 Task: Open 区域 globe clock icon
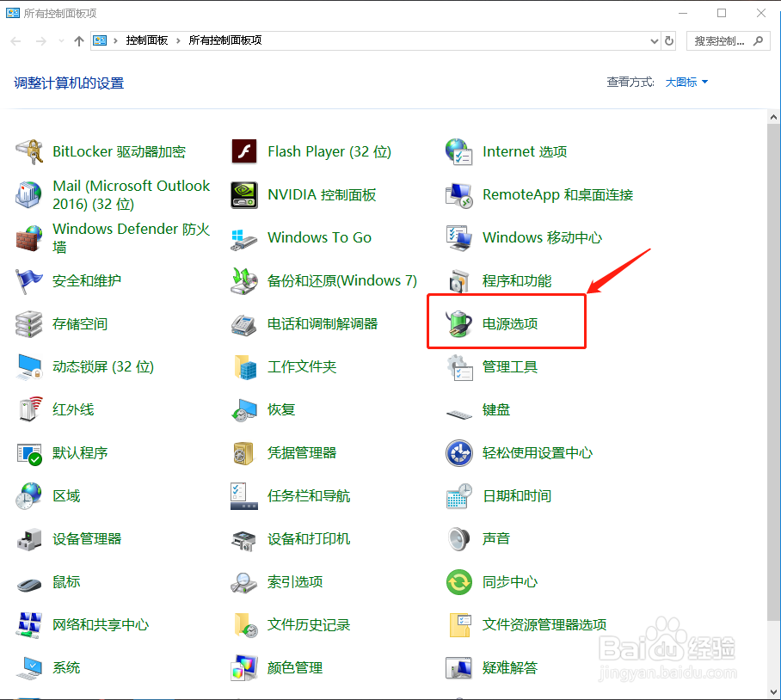28,496
